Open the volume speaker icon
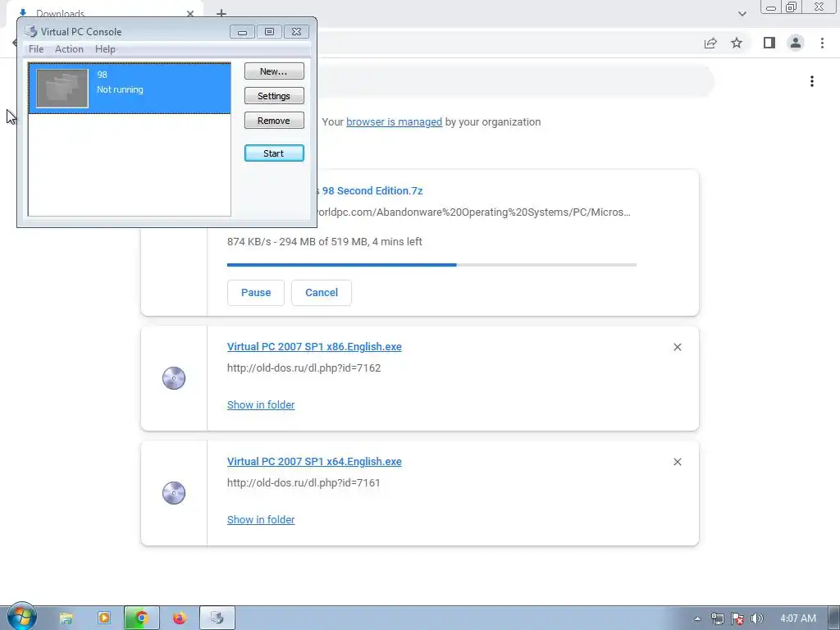840x630 pixels. pos(756,619)
